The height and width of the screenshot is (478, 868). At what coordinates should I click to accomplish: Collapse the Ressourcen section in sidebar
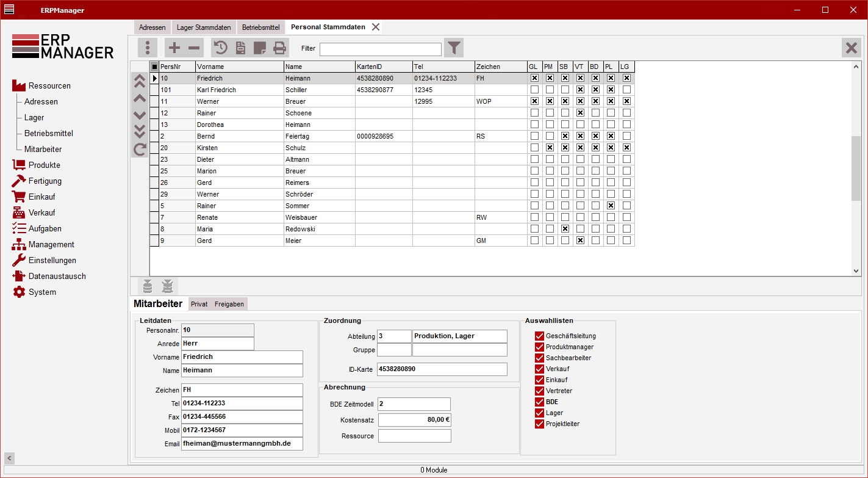point(41,86)
